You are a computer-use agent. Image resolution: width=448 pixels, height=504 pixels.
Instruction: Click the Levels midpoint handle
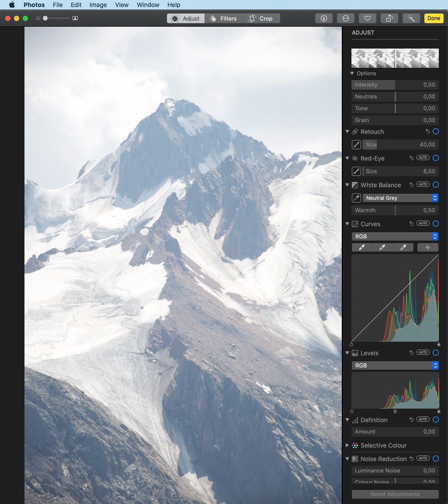[395, 411]
